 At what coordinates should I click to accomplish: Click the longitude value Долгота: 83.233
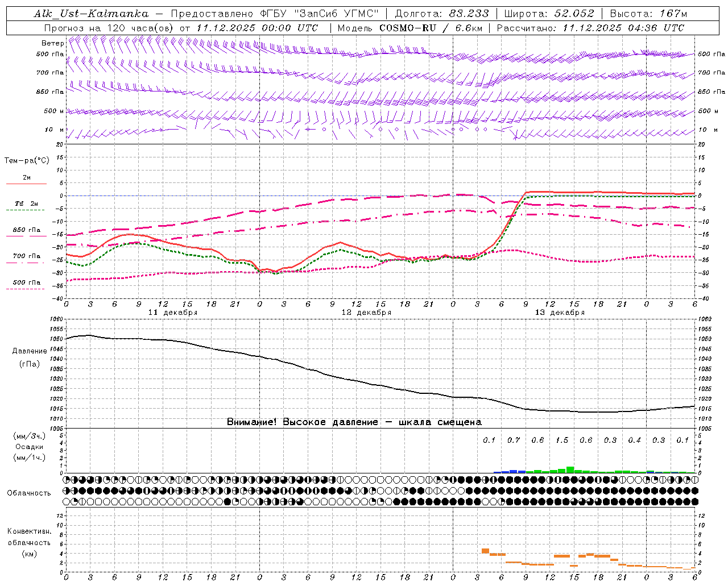point(442,14)
